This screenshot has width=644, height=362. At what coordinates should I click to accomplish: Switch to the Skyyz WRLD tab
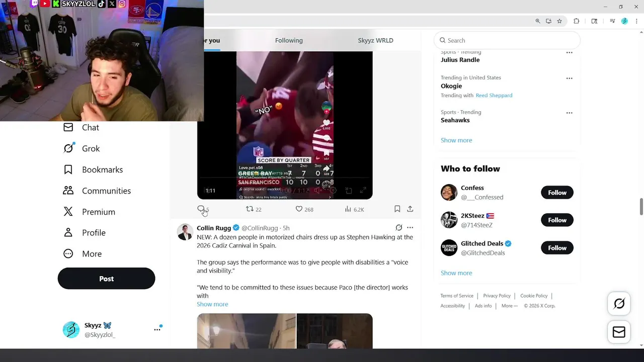[x=375, y=41]
